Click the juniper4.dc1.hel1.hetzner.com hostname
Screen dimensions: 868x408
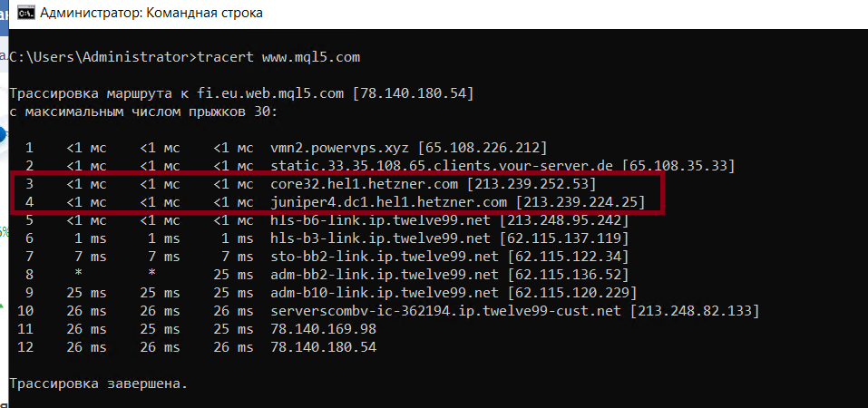point(389,202)
